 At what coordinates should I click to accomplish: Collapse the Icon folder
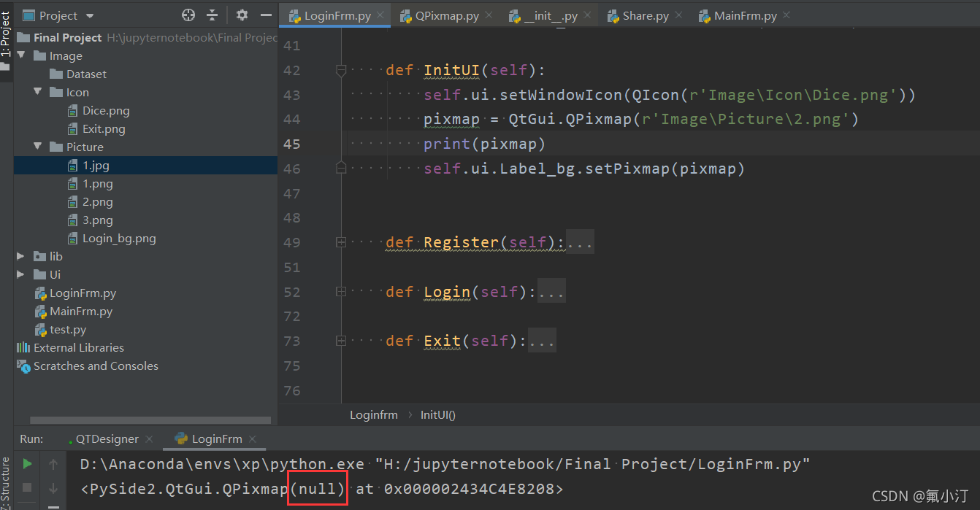[38, 93]
